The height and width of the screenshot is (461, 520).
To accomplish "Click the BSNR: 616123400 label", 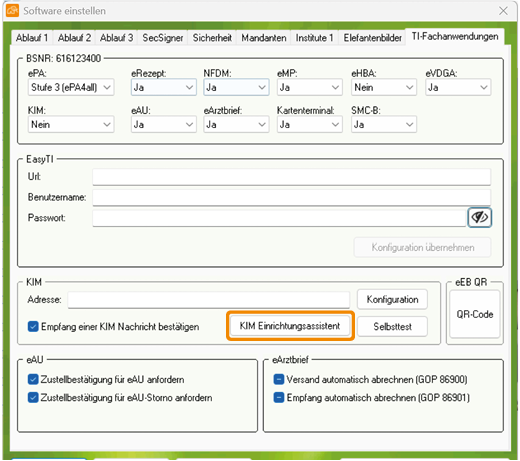I will [63, 58].
